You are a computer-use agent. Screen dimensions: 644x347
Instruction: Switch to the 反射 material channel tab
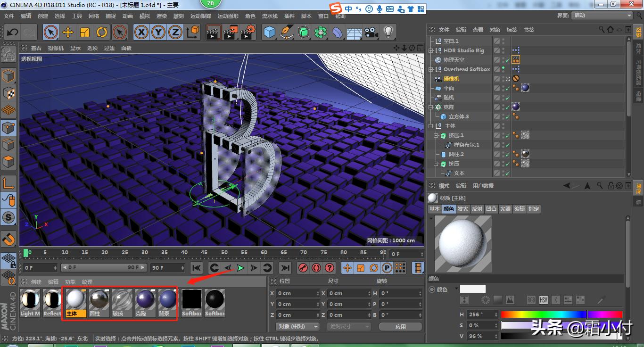click(477, 209)
